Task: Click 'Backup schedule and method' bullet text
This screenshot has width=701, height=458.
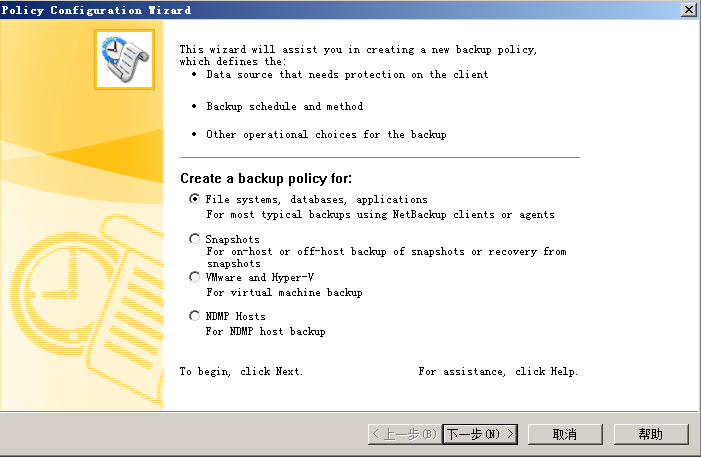Action: [x=284, y=106]
